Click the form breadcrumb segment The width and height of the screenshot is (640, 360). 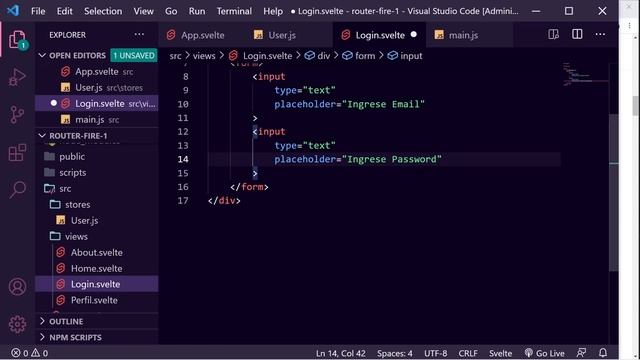pos(359,56)
